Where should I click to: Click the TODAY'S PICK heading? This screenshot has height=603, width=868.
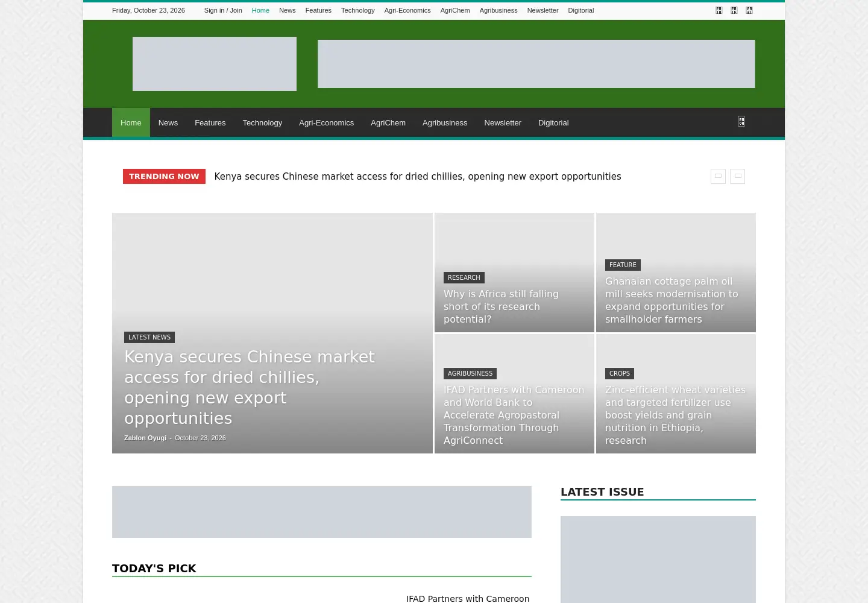pos(154,568)
